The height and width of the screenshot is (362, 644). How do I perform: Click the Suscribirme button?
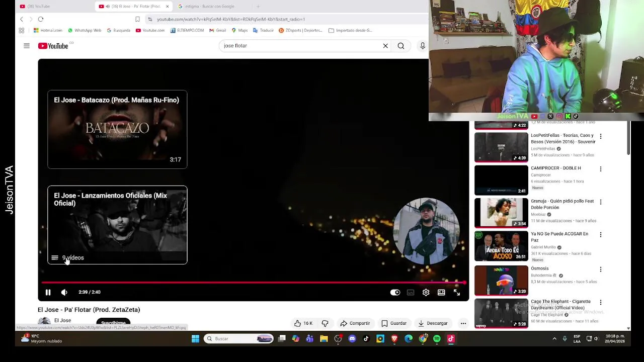pos(113,322)
